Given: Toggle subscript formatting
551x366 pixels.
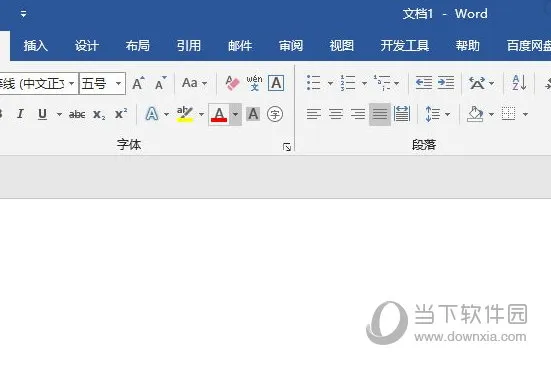Looking at the screenshot, I should click(99, 114).
